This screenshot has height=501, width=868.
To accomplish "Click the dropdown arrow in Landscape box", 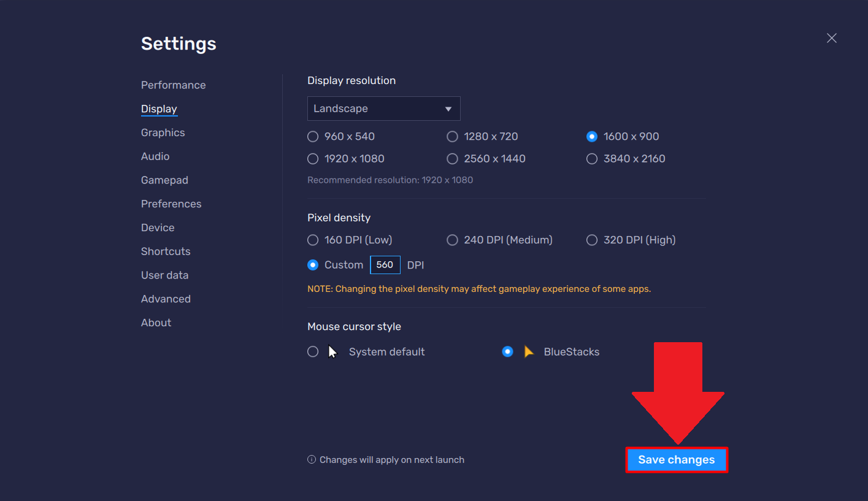I will pos(448,109).
